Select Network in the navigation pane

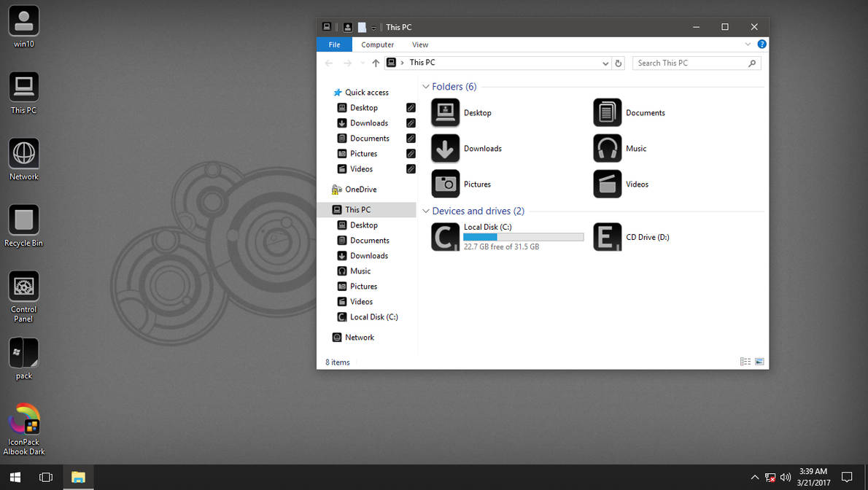coord(358,337)
